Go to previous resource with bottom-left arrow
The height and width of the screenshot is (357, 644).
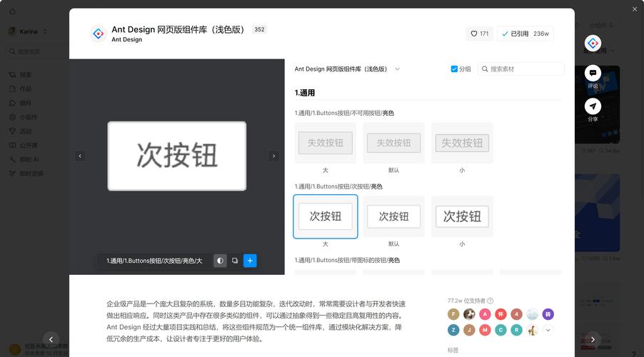coord(51,339)
